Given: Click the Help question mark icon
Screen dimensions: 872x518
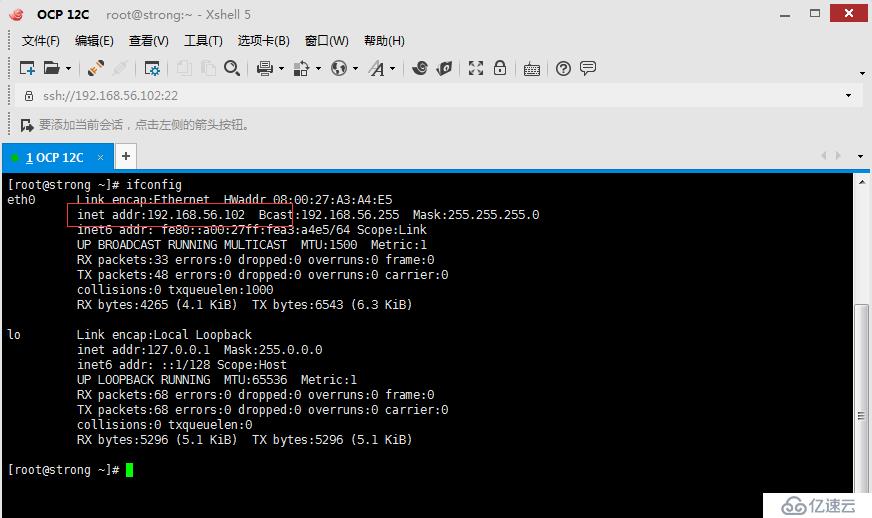Looking at the screenshot, I should click(x=563, y=68).
